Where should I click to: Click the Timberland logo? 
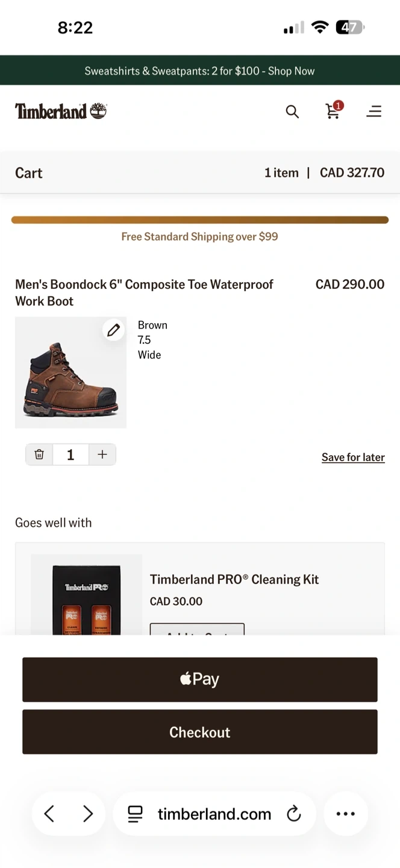pyautogui.click(x=61, y=111)
